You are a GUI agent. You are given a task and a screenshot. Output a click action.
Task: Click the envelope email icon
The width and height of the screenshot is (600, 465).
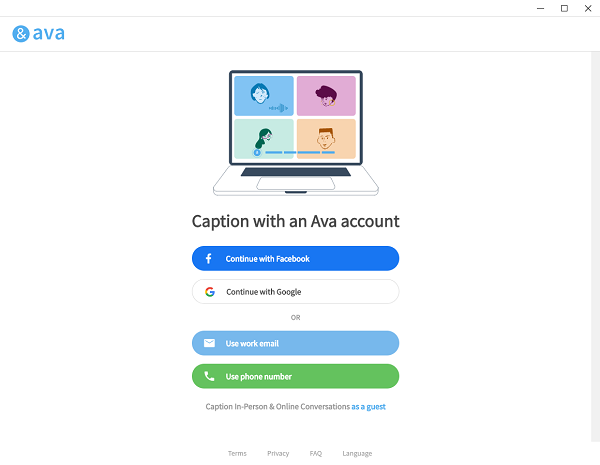pyautogui.click(x=209, y=343)
